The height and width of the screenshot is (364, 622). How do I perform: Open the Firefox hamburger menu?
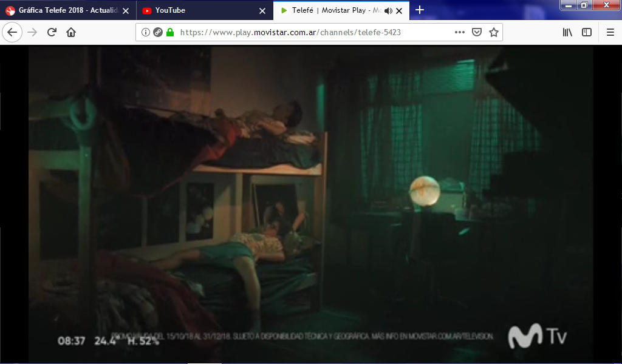coord(610,32)
